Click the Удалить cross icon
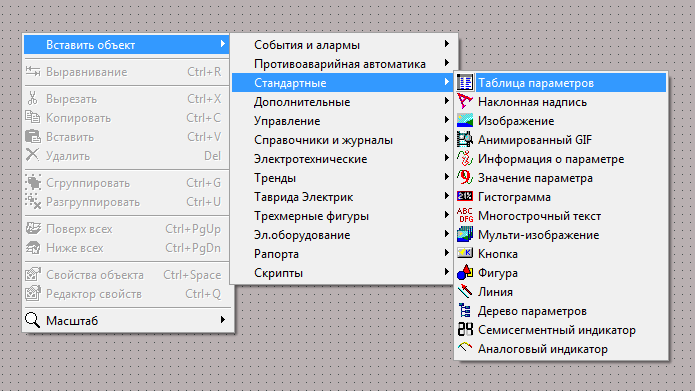This screenshot has width=695, height=391. [32, 155]
